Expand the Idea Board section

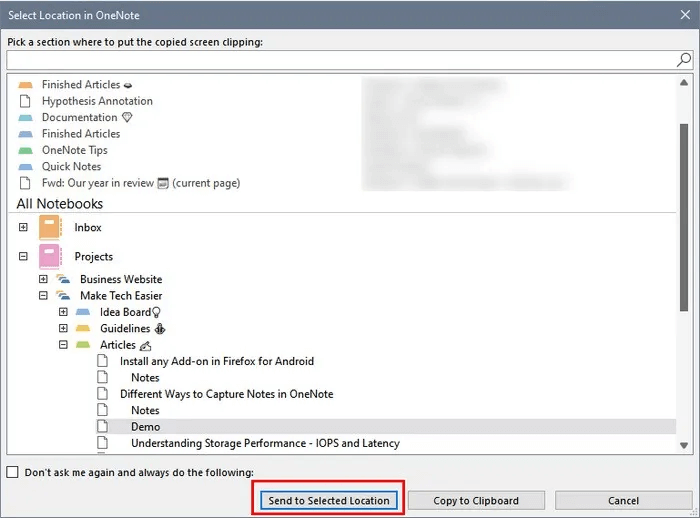point(63,312)
